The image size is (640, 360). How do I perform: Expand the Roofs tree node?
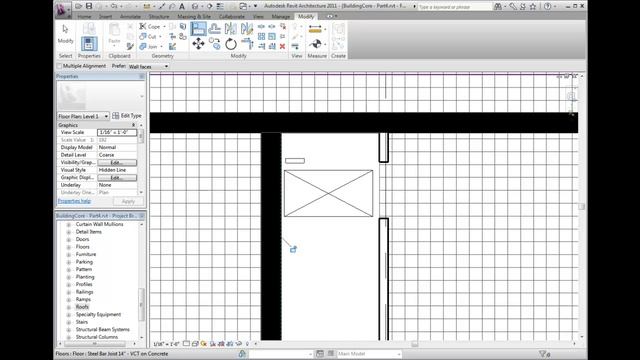[x=69, y=307]
